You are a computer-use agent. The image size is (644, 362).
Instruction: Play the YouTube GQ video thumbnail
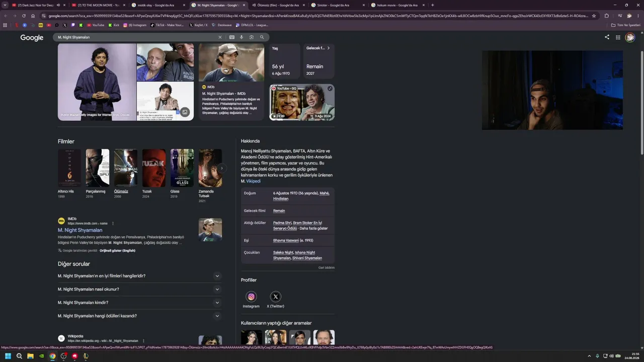[x=302, y=103]
